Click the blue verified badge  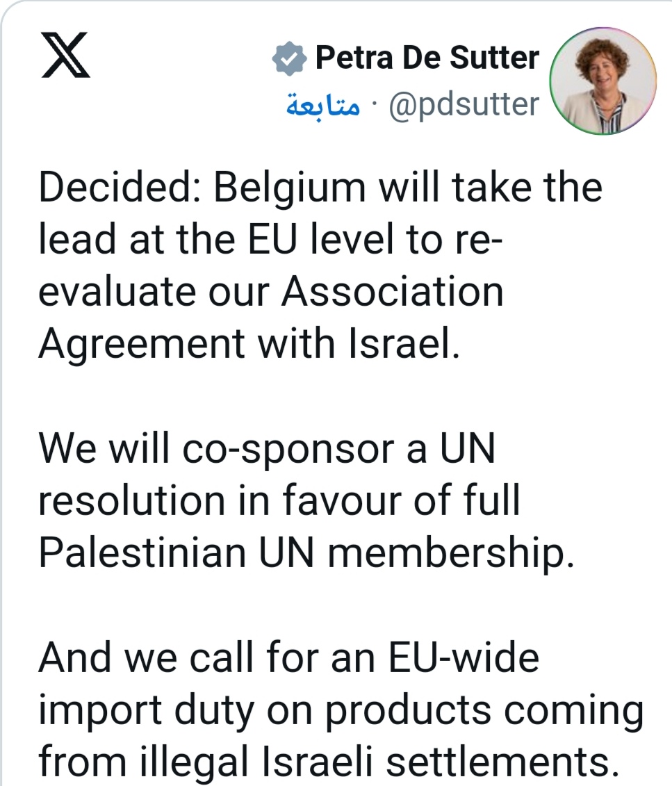289,58
